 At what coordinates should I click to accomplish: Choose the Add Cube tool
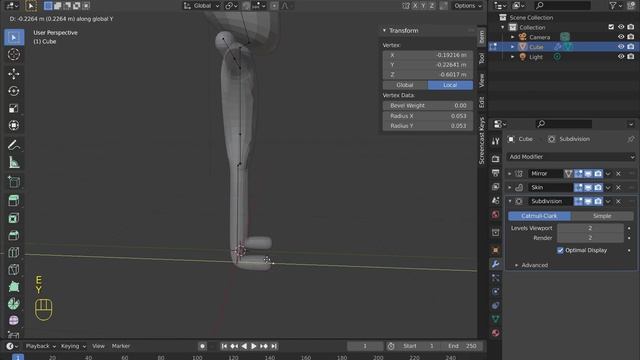tap(14, 182)
